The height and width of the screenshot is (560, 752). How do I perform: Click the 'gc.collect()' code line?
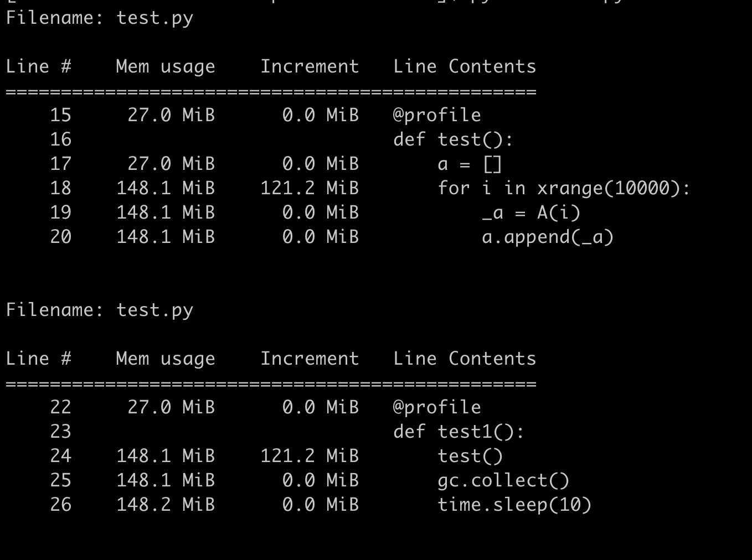[x=503, y=480]
